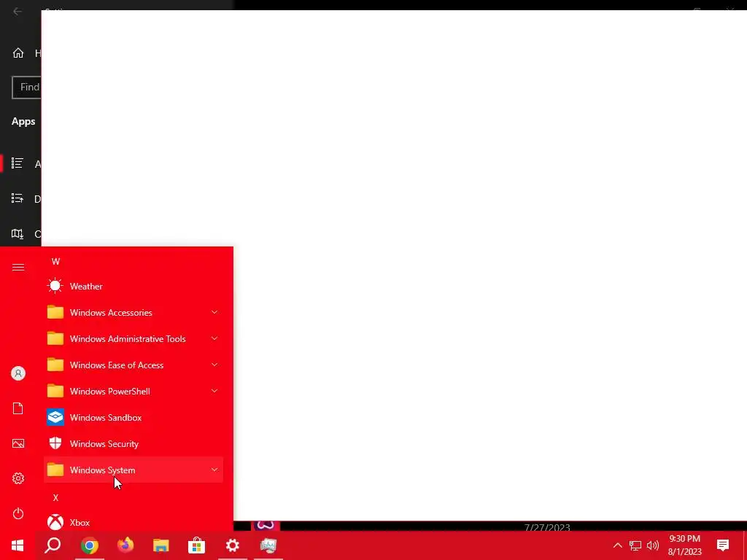
Task: Switch to Settings app on taskbar
Action: (233, 545)
